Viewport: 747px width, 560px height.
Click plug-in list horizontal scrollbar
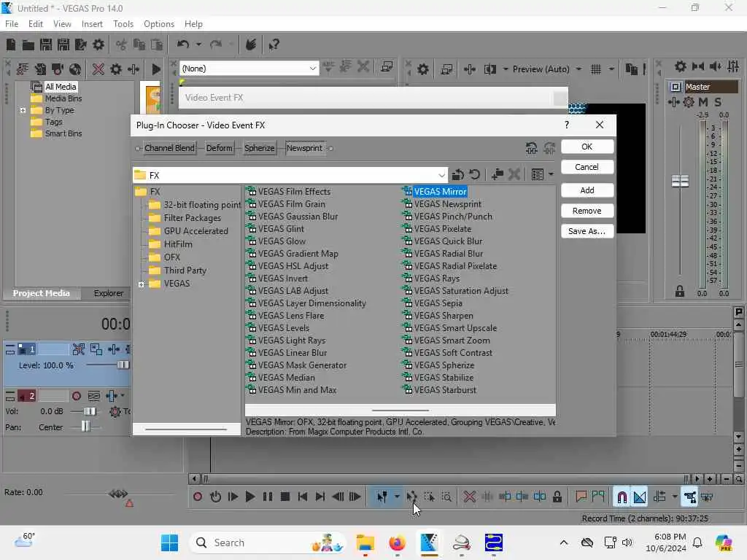coord(400,410)
